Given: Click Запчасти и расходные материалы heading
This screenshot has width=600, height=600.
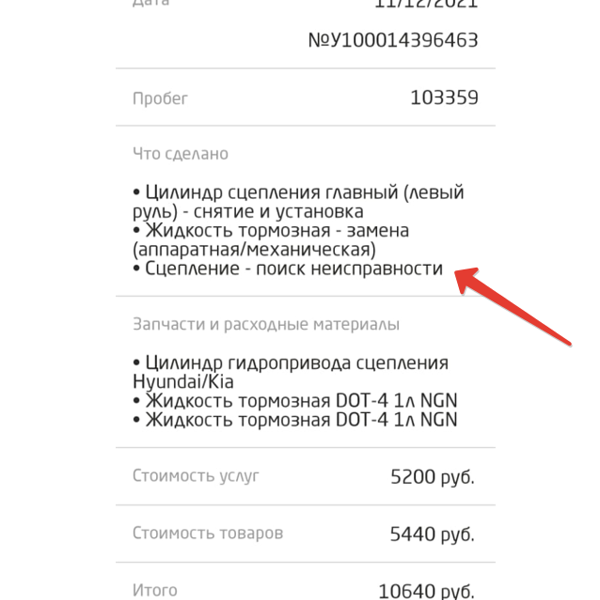Looking at the screenshot, I should click(266, 325).
